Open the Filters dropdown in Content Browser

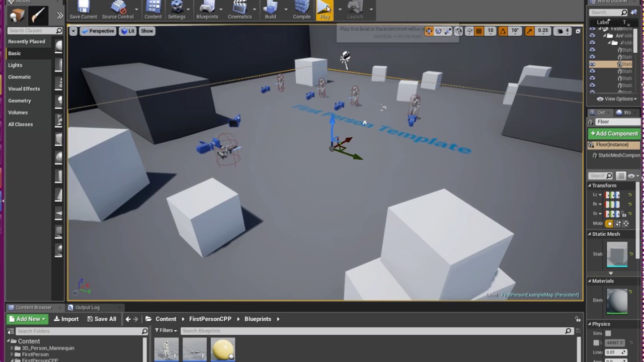tap(166, 330)
